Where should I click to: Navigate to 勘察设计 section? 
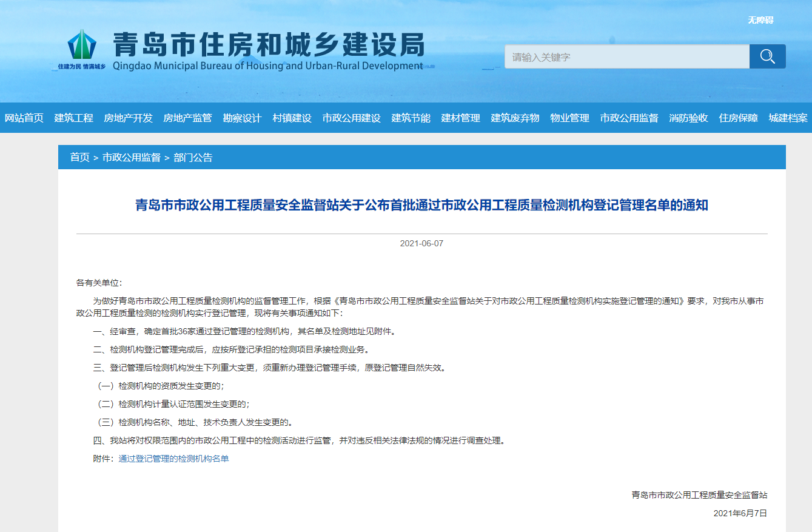pyautogui.click(x=242, y=118)
